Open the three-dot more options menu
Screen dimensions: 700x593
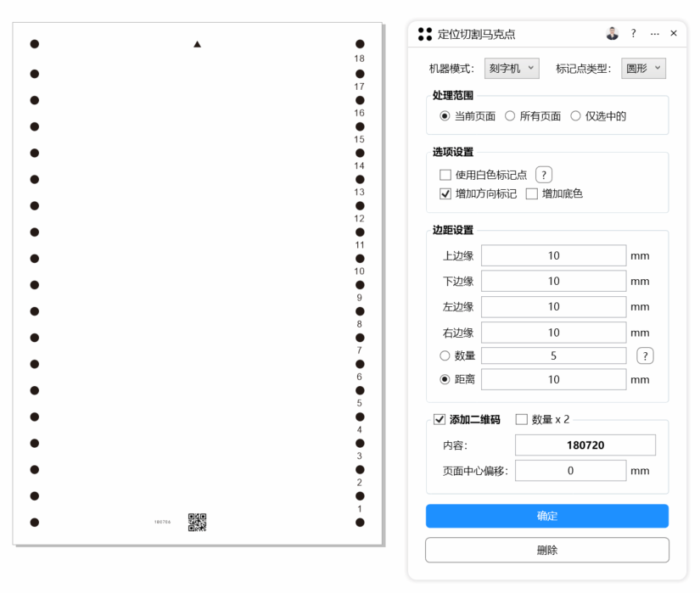pos(654,34)
